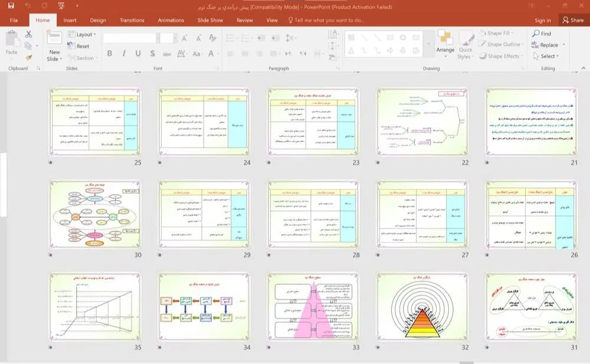Expand the Section dropdown
Image resolution: width=590 pixels, height=364 pixels.
click(x=83, y=58)
